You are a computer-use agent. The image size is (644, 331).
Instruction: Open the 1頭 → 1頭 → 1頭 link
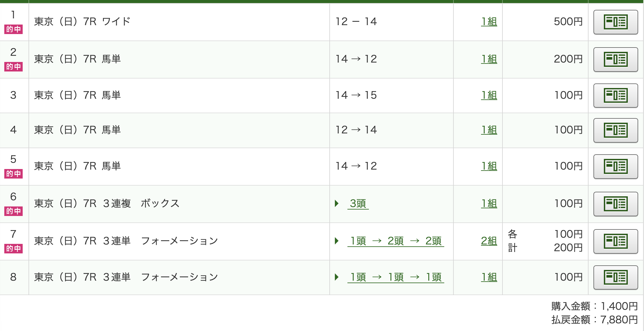396,277
